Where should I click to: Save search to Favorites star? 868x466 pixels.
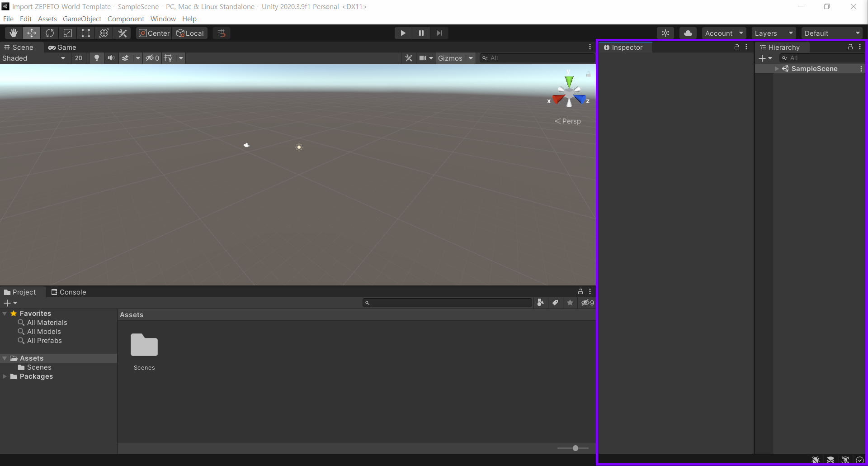[x=570, y=303]
